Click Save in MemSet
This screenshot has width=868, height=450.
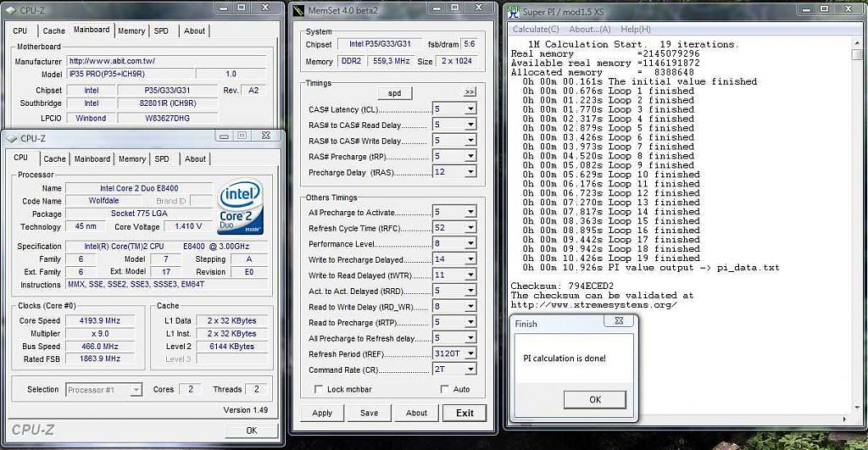coord(370,413)
